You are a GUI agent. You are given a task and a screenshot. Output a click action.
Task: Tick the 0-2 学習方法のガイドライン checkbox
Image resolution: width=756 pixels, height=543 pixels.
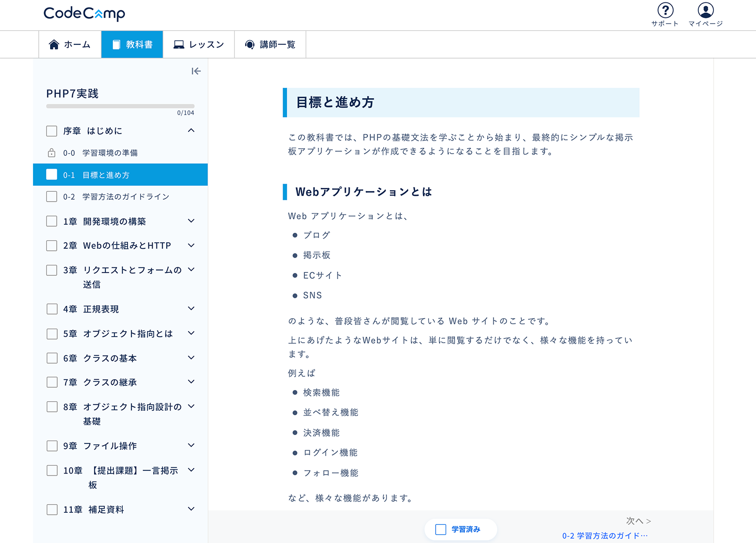[x=52, y=196]
